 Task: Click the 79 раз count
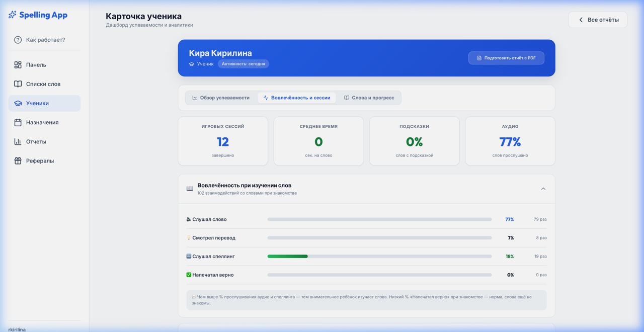click(540, 219)
